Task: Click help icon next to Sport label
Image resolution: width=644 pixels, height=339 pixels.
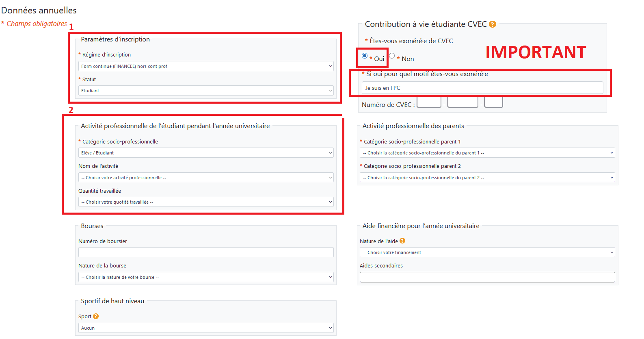Action: pos(96,316)
